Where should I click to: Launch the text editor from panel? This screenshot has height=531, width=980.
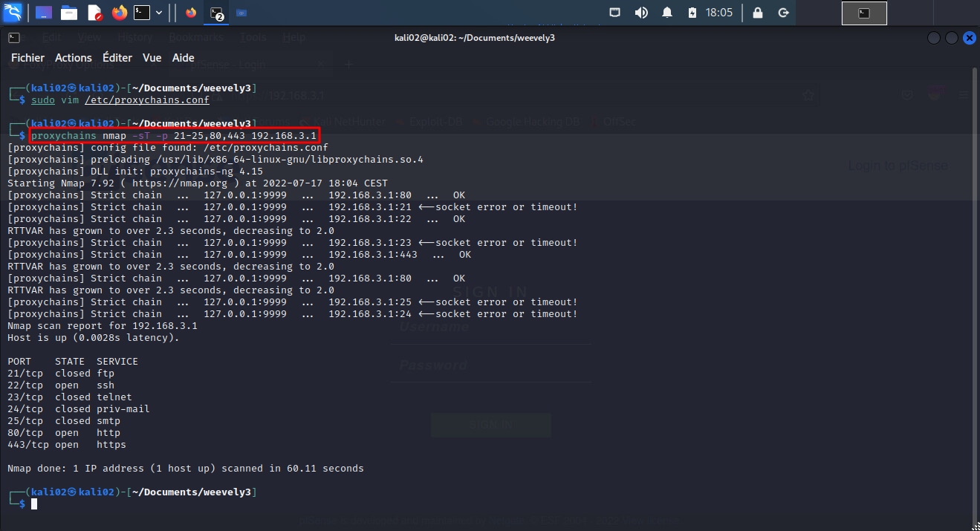[x=94, y=13]
